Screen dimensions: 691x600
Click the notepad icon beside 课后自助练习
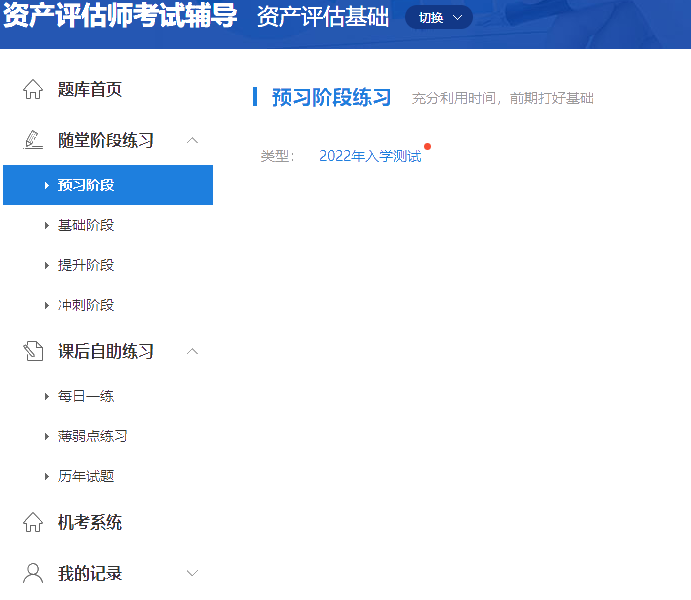click(x=33, y=351)
